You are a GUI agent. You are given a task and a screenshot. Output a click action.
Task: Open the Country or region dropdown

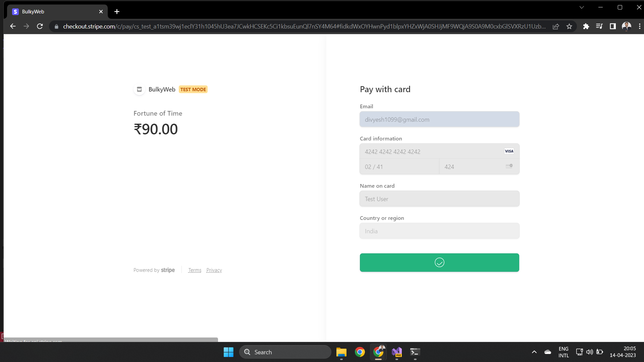439,231
